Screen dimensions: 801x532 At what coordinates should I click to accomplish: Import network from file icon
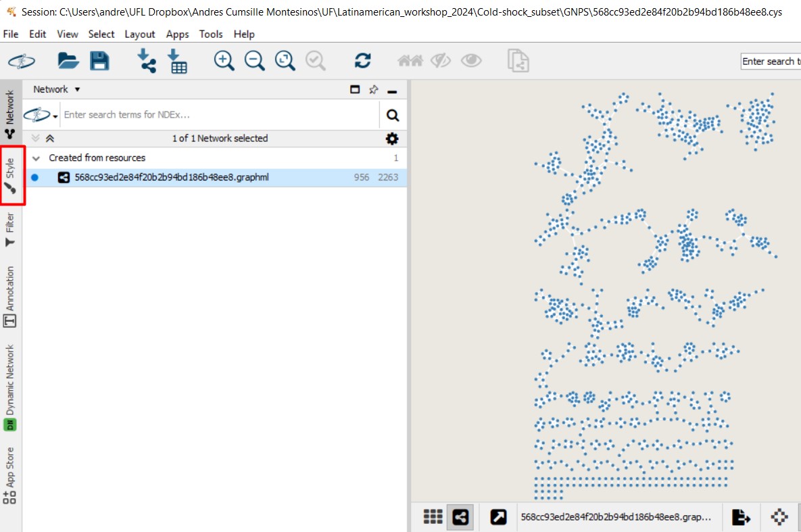pos(146,61)
